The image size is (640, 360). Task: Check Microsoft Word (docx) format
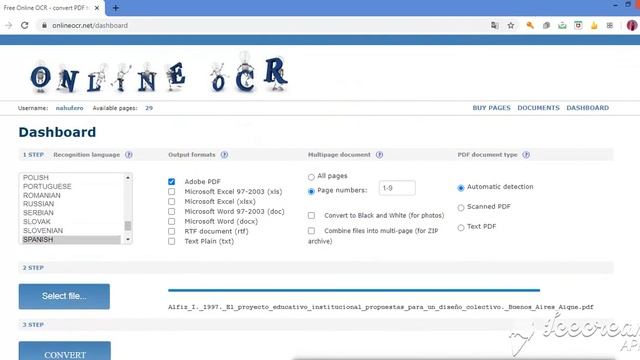[x=171, y=221]
